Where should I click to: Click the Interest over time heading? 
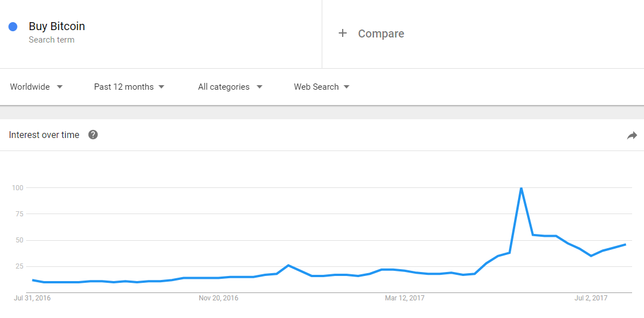click(44, 135)
